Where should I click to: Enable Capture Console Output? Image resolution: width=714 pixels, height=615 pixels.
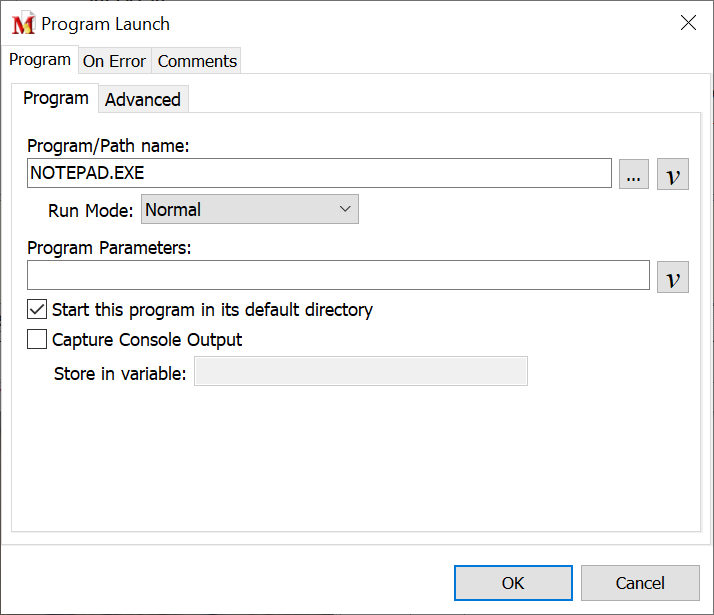tap(37, 340)
